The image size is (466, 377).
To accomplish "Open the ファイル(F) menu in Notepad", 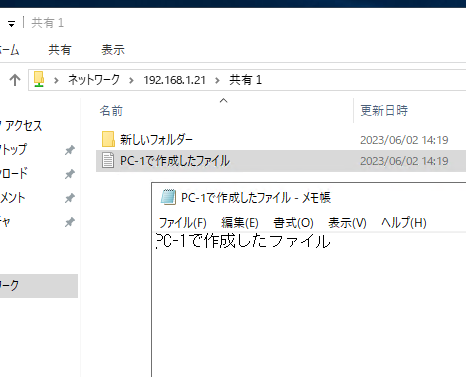I will click(183, 223).
